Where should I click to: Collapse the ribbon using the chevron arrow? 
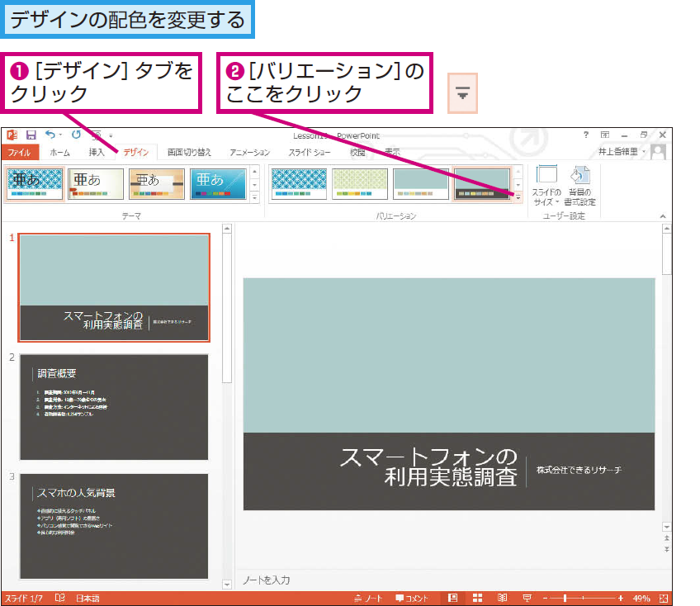[663, 216]
